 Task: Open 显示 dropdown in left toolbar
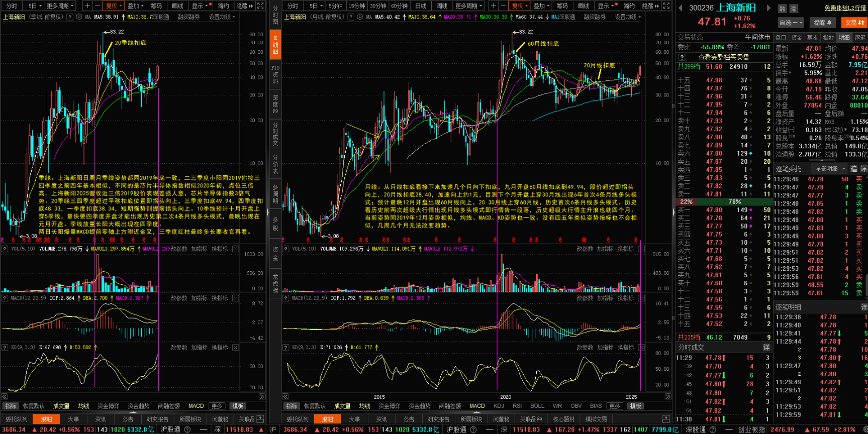click(x=200, y=6)
